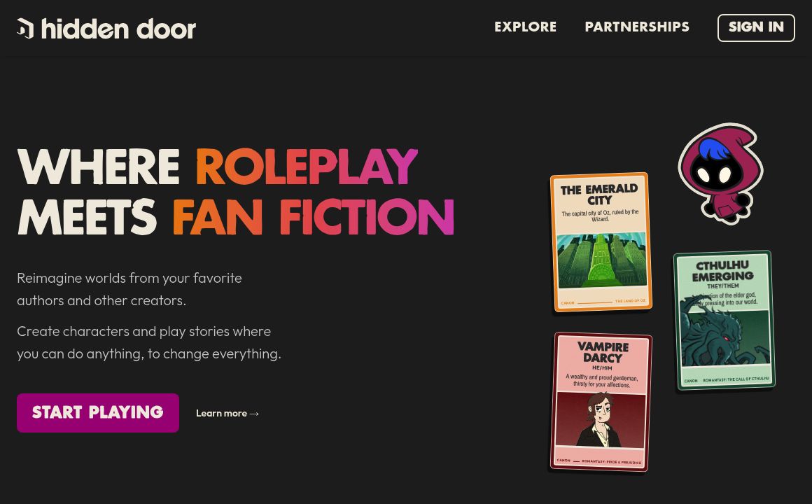Click the Romantasy: The Call of Cthulhu label
Image resolution: width=812 pixels, height=504 pixels.
pos(736,379)
